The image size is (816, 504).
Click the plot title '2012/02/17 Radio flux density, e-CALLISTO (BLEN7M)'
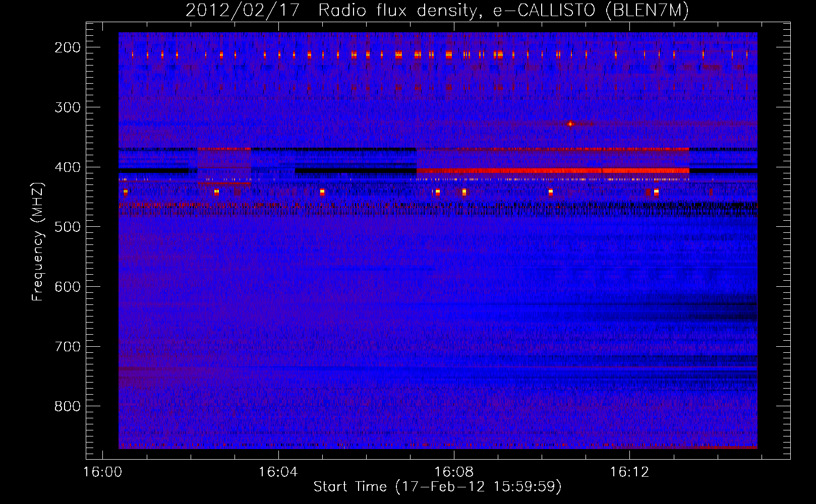437,11
